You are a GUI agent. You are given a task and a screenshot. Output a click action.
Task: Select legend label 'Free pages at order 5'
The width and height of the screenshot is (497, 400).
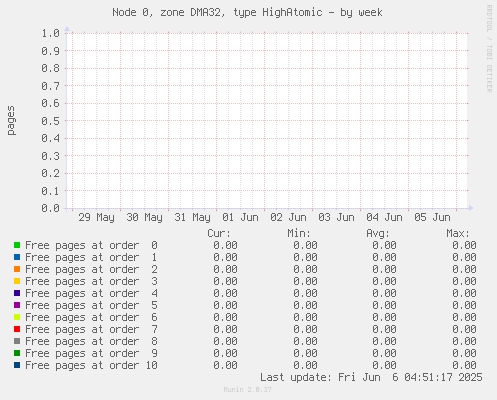pos(91,306)
